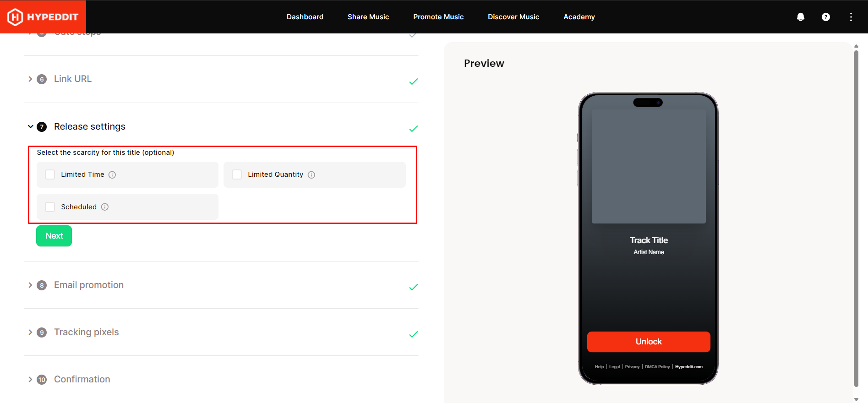Click the step 7 number badge

(x=42, y=127)
